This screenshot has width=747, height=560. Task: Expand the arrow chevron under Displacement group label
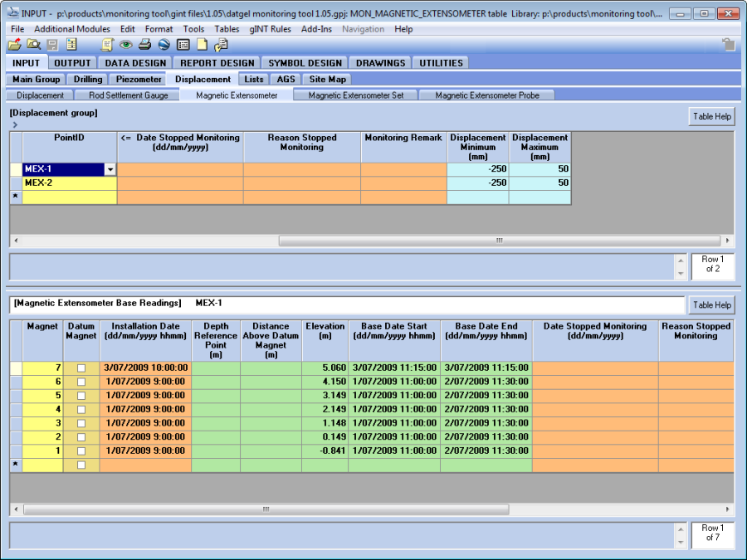pyautogui.click(x=15, y=124)
